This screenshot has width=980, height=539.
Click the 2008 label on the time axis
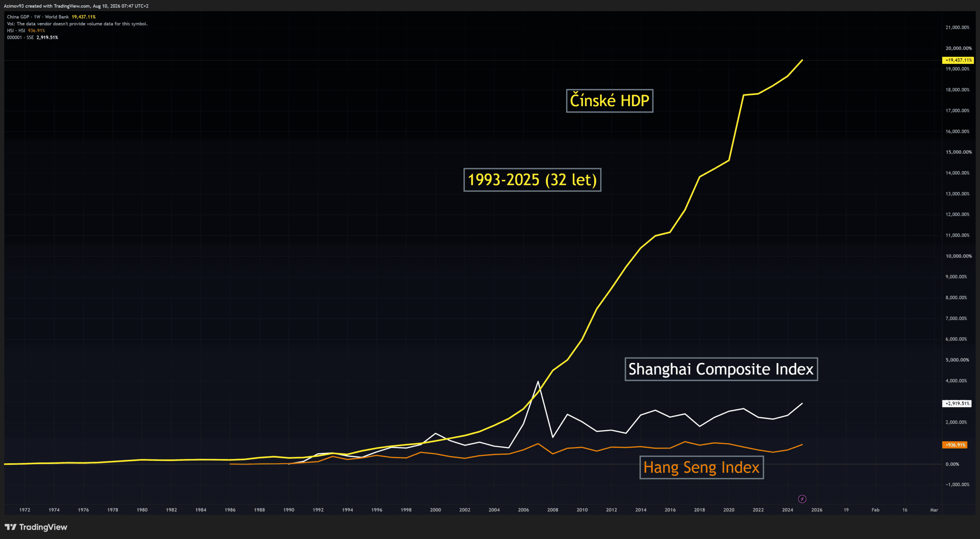point(553,510)
